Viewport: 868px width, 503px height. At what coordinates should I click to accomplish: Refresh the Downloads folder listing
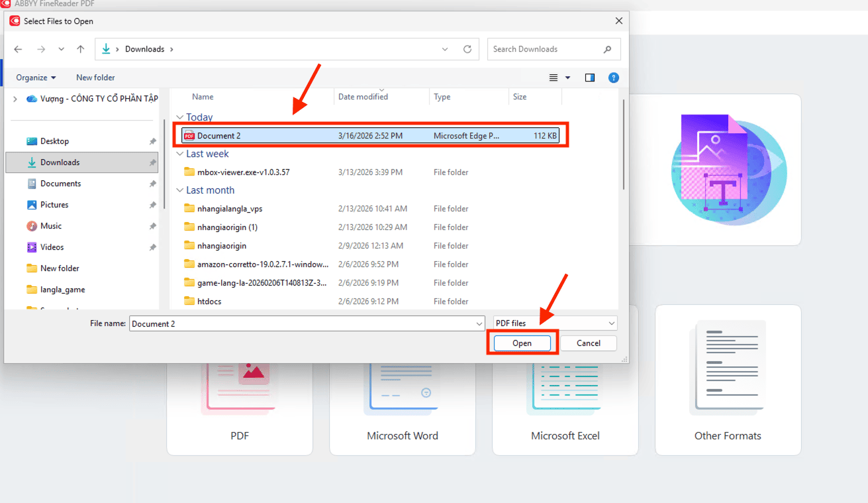point(467,49)
